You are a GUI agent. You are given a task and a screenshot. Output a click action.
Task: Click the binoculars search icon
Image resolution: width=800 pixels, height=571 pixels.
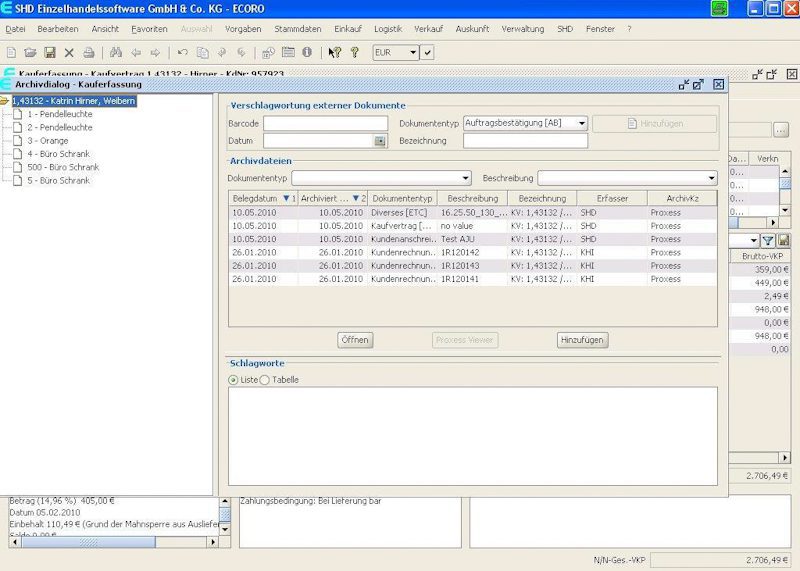(x=116, y=52)
